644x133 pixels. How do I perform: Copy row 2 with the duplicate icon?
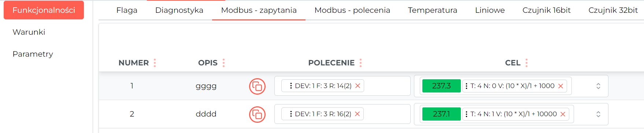click(257, 114)
